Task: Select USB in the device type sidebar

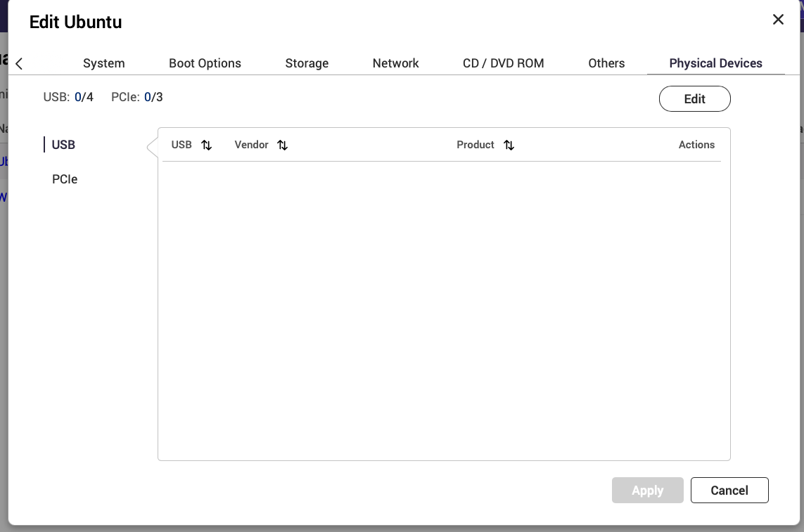Action: click(x=63, y=145)
